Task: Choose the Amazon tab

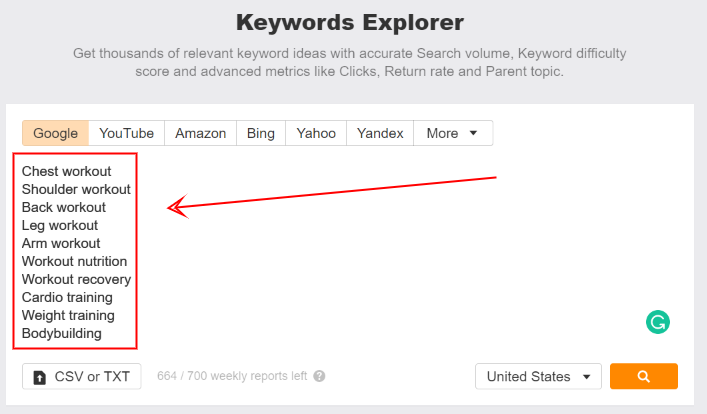Action: (200, 133)
